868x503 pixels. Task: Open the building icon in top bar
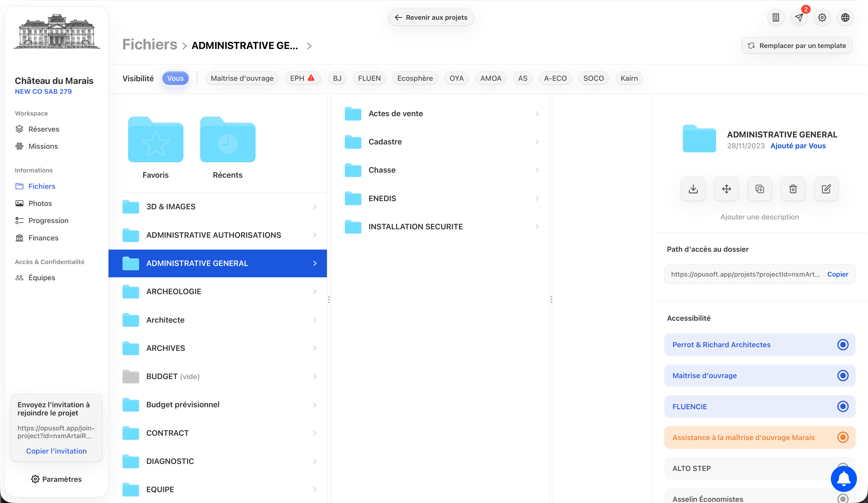pyautogui.click(x=776, y=18)
